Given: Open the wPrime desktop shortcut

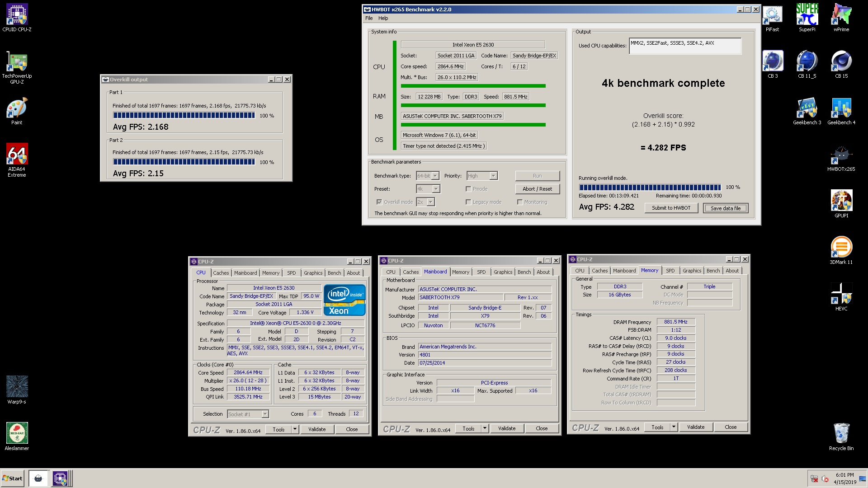Looking at the screenshot, I should (841, 18).
